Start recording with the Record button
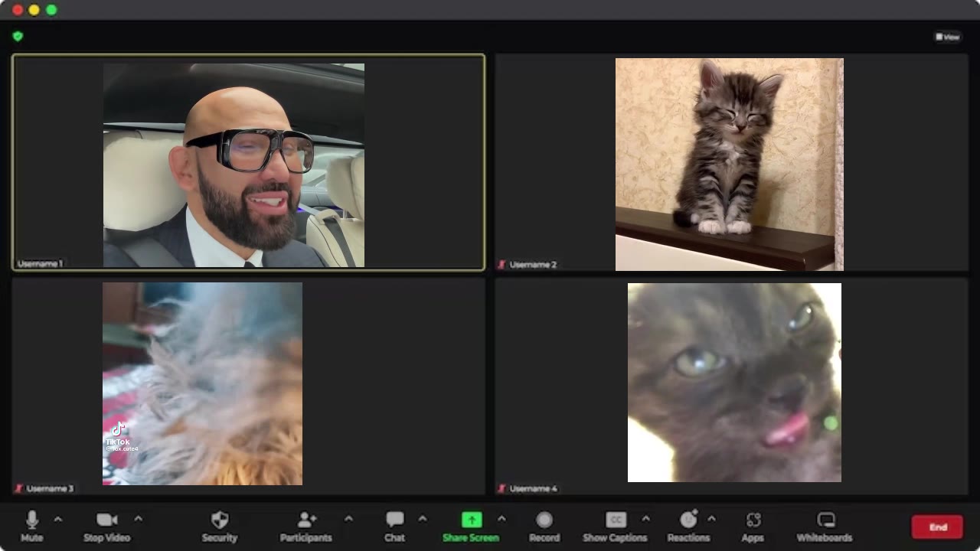The image size is (980, 551). [544, 527]
